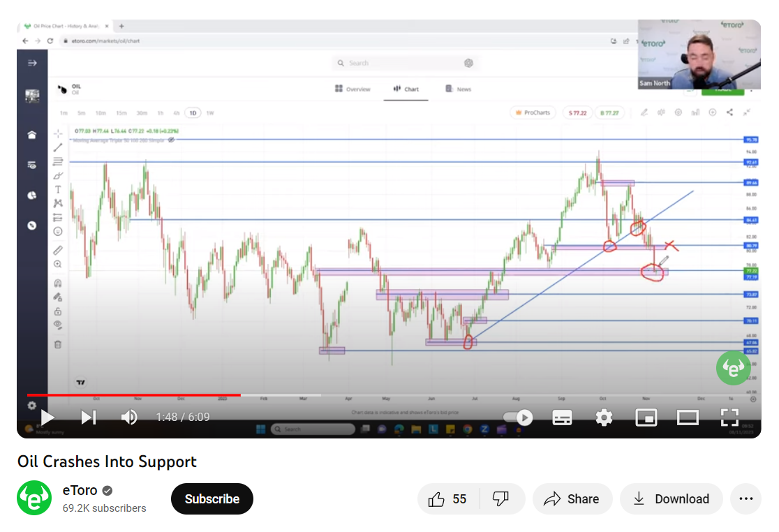Select the text T tool

click(58, 190)
